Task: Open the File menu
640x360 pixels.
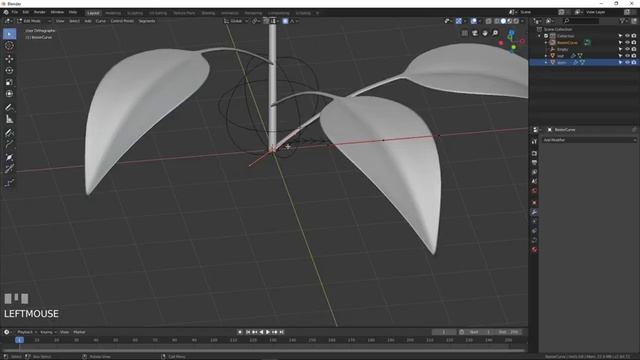Action: coord(15,12)
